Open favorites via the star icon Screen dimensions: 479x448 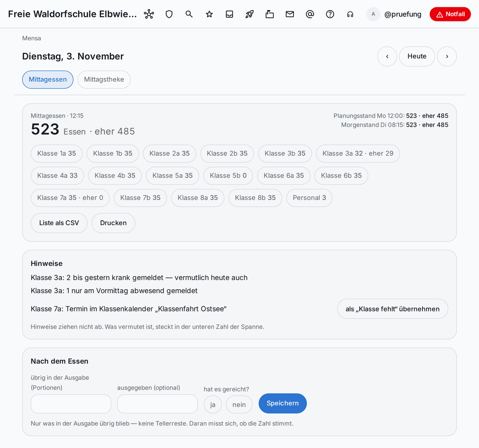pyautogui.click(x=209, y=14)
